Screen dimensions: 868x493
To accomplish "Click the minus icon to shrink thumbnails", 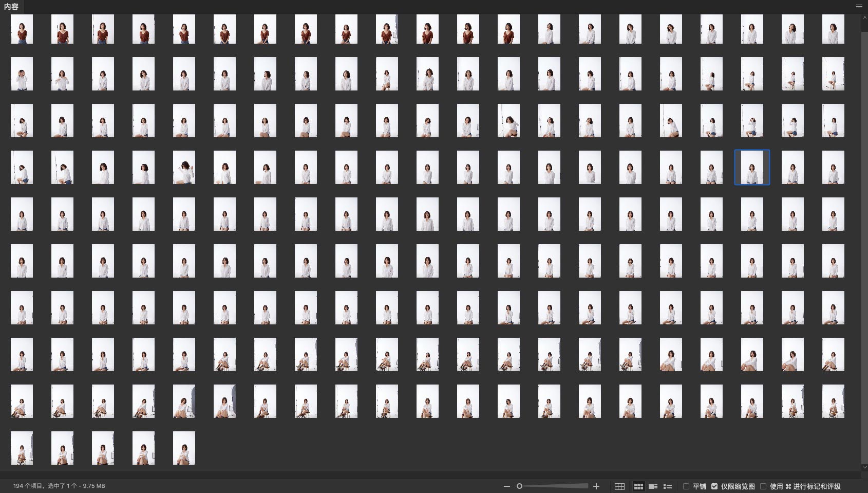I will [506, 486].
